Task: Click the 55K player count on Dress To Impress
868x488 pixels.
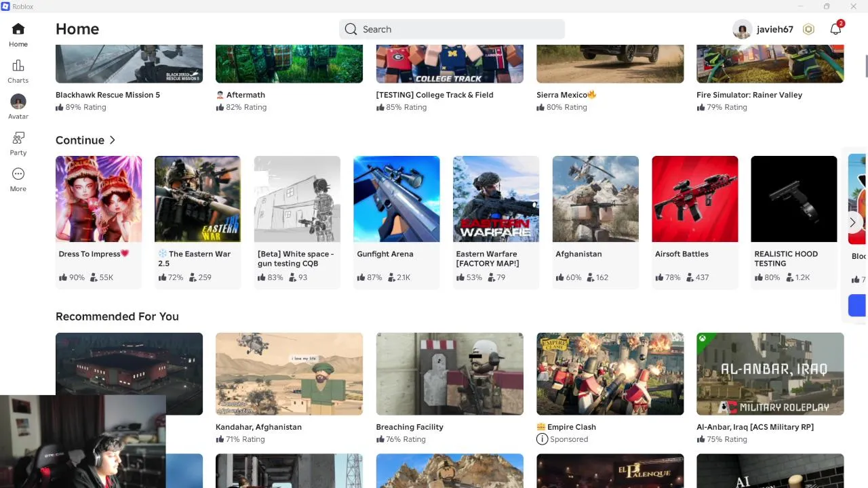Action: (x=102, y=277)
